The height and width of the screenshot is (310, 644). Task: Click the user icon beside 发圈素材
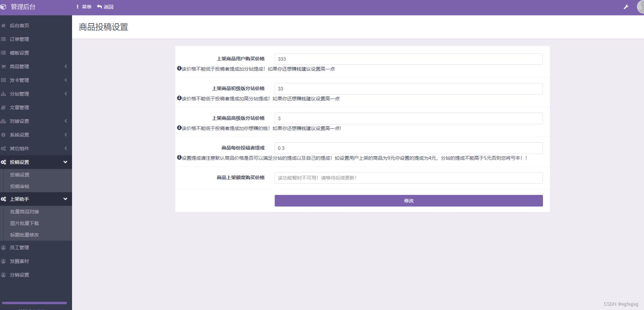pos(3,261)
